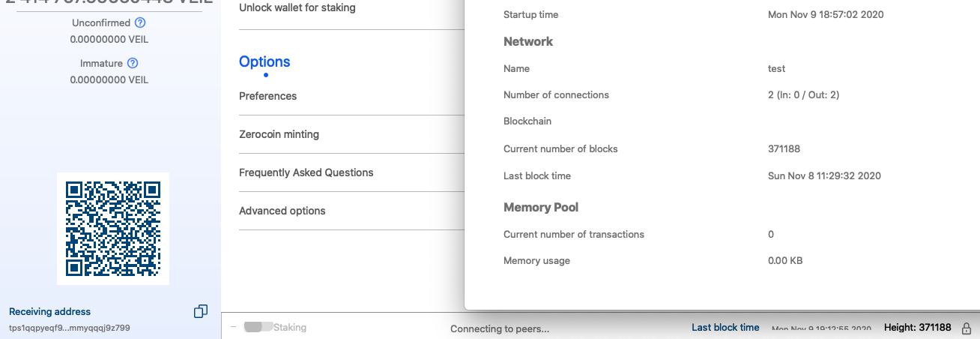Copy the receiving address with the copy icon

pyautogui.click(x=201, y=311)
